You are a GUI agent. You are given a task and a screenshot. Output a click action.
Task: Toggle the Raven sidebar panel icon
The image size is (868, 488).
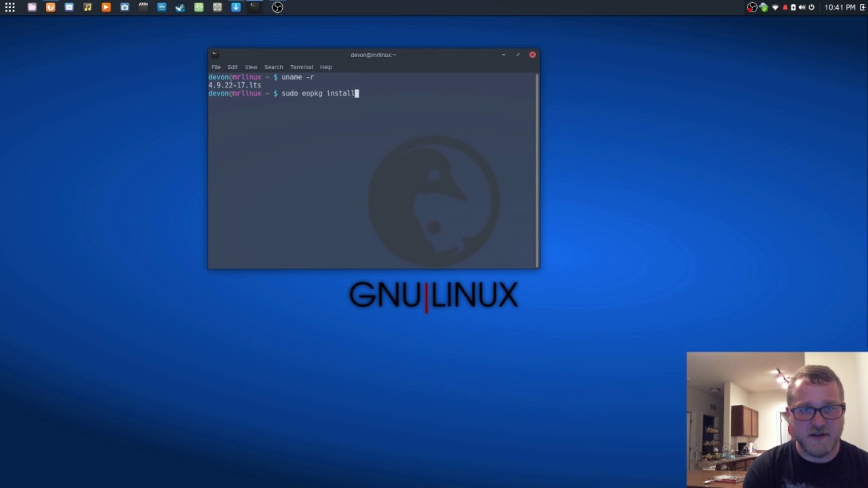click(x=863, y=7)
